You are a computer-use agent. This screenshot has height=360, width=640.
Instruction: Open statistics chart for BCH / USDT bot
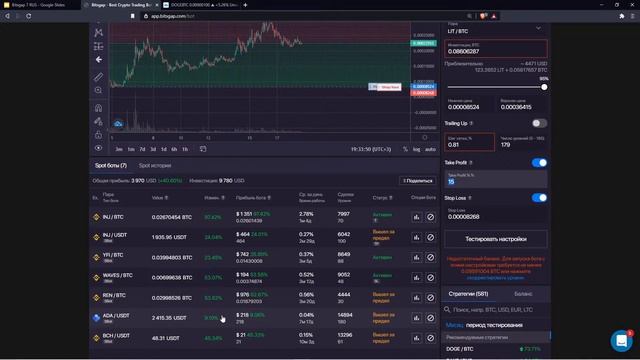coord(416,338)
